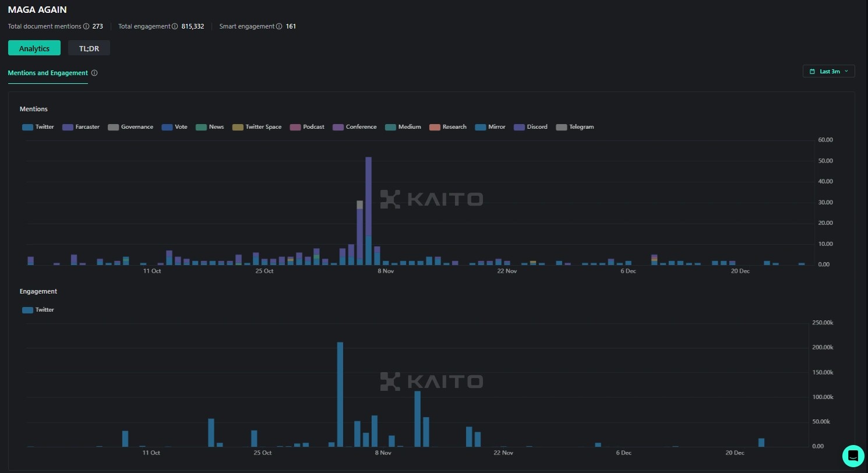The image size is (868, 473).
Task: Open info tooltip for Total engagement
Action: [x=175, y=26]
